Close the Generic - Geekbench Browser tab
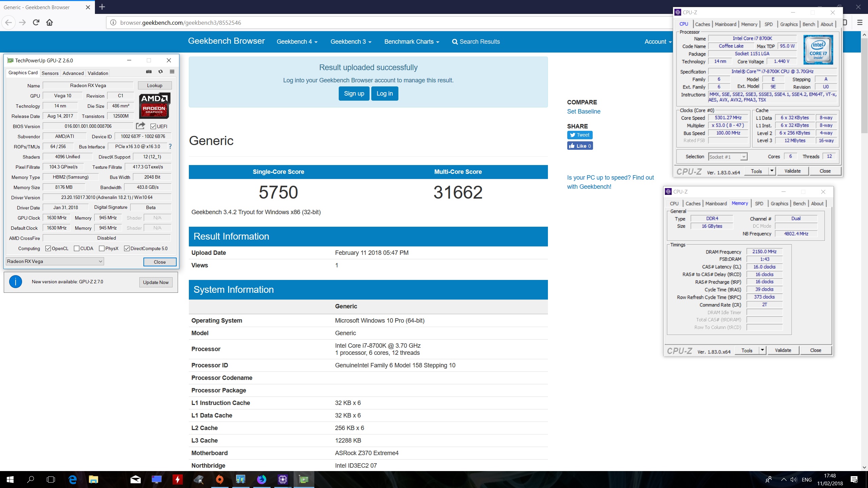This screenshot has height=488, width=868. point(88,7)
